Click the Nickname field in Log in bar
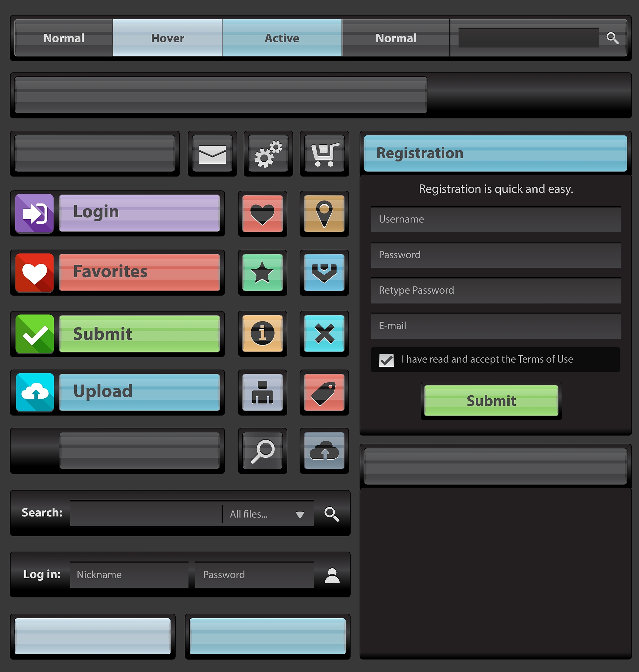This screenshot has width=639, height=672. [129, 575]
